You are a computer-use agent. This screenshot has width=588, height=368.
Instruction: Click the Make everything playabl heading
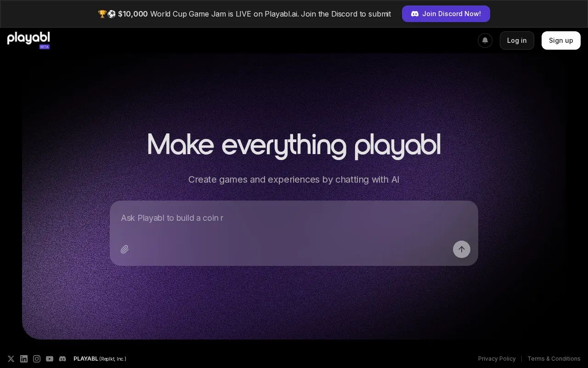(294, 145)
